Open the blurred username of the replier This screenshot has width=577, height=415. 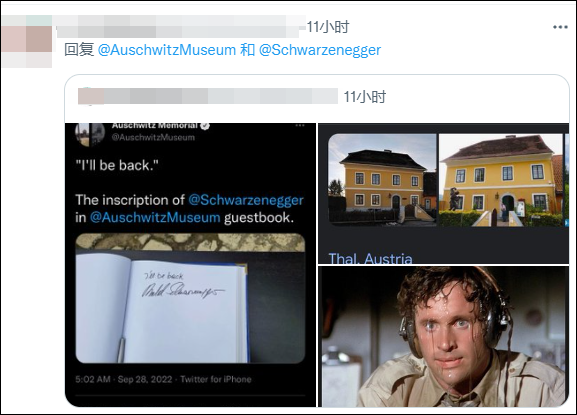(x=180, y=26)
